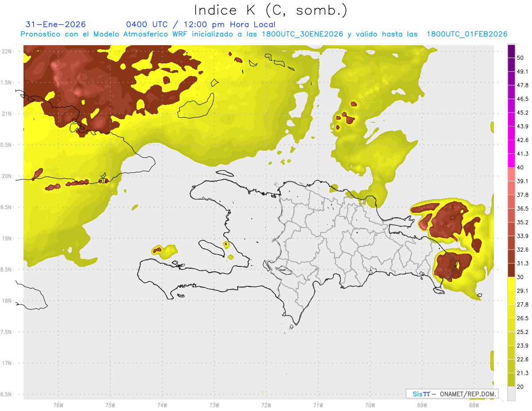Viewport: 532px width, 411px height.
Task: Click the 37.8 colorbar value
Action: point(523,195)
